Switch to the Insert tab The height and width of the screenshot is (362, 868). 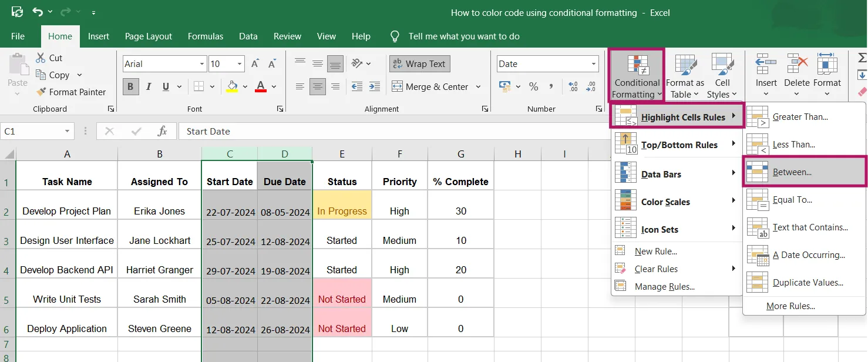(99, 36)
